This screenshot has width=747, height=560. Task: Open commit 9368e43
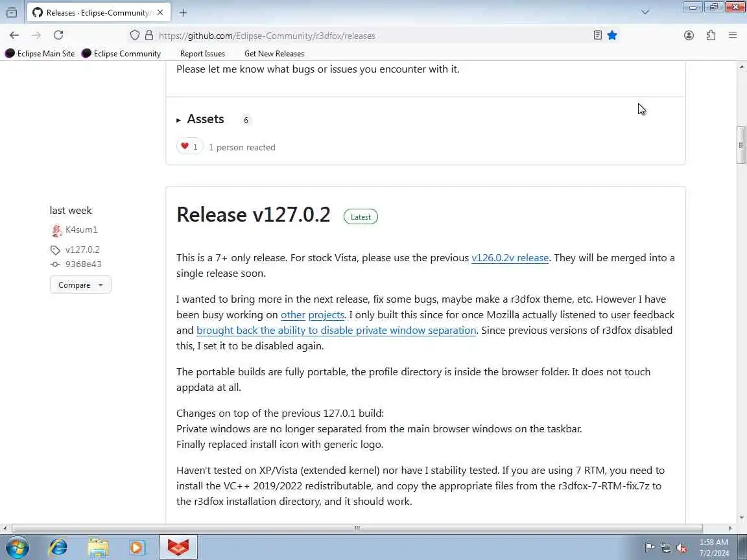84,264
